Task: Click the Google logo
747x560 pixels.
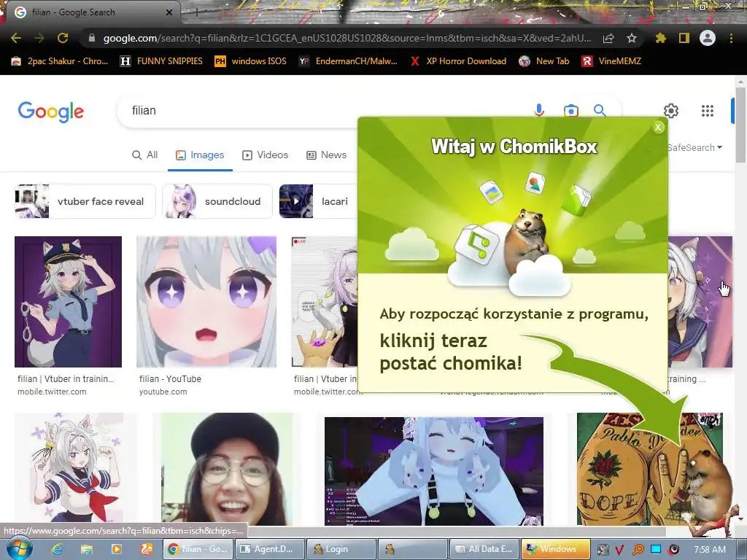Action: click(x=50, y=112)
